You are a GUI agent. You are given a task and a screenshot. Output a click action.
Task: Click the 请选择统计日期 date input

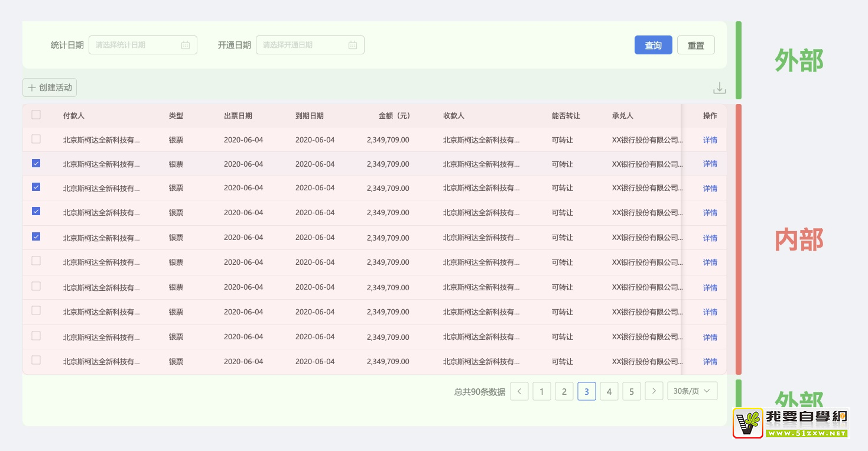[142, 45]
